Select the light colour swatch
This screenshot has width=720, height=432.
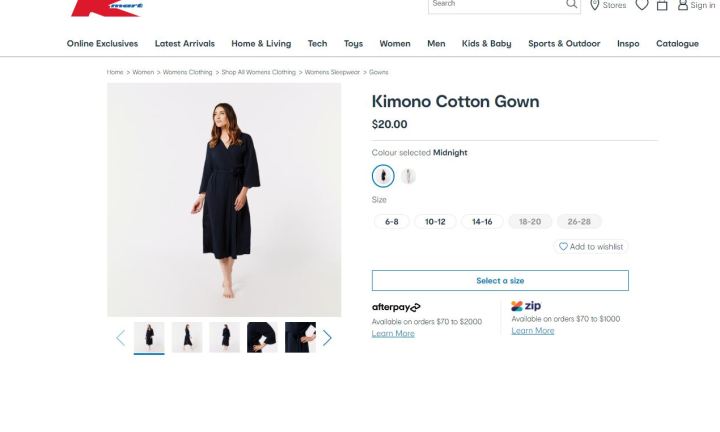pyautogui.click(x=408, y=176)
